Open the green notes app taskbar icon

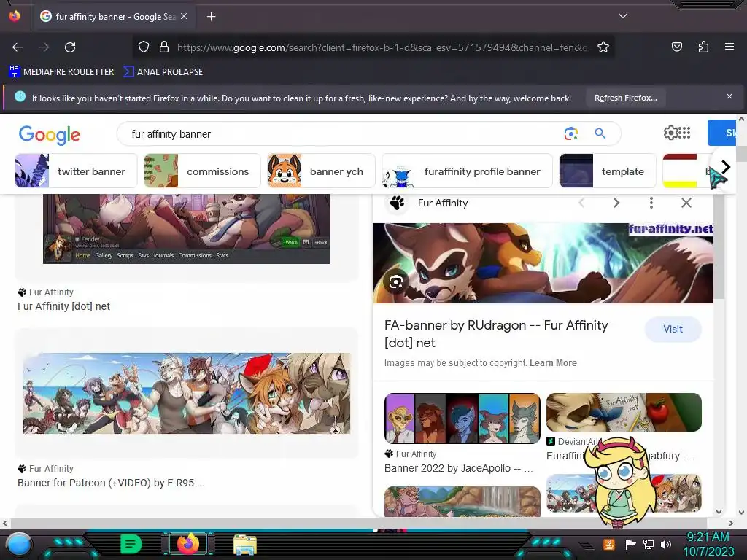[131, 544]
